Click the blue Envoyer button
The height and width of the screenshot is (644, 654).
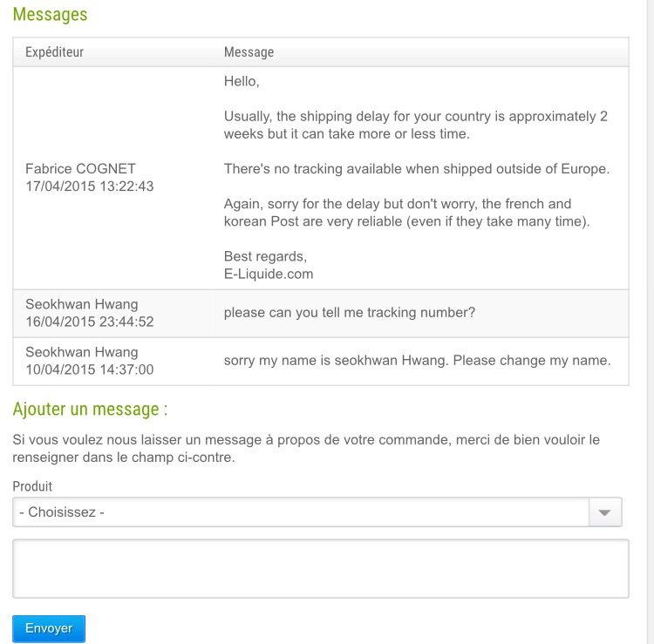click(49, 628)
